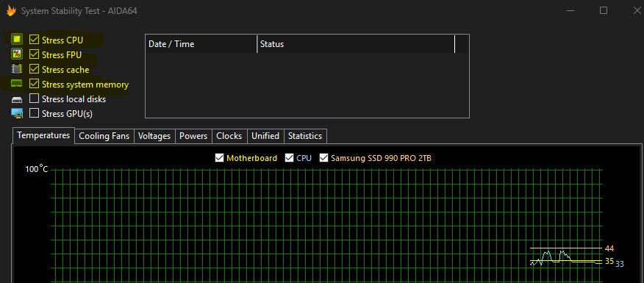Click the CPU chip icon beside Stress CPU

(17, 40)
